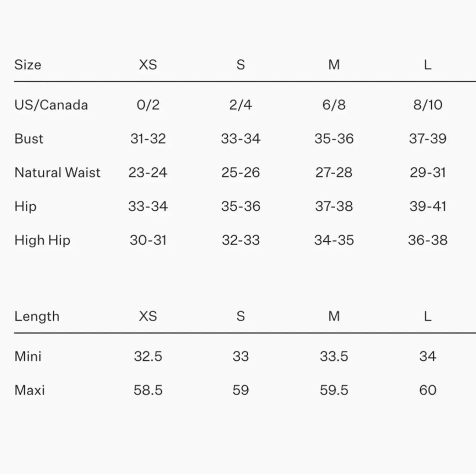Click the 0/2 US/Canada size value
The image size is (476, 474).
[148, 105]
